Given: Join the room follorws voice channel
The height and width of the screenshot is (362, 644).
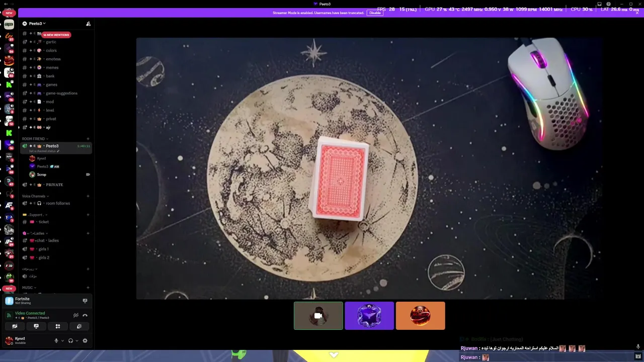Looking at the screenshot, I should point(55,203).
